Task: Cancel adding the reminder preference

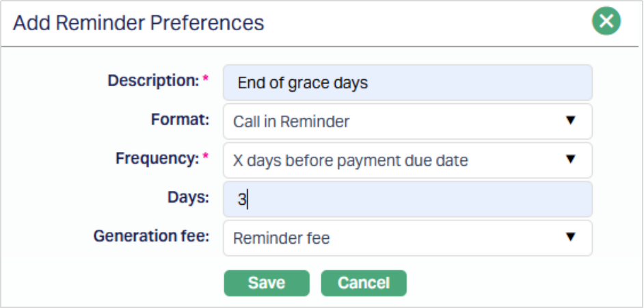Action: (x=364, y=283)
